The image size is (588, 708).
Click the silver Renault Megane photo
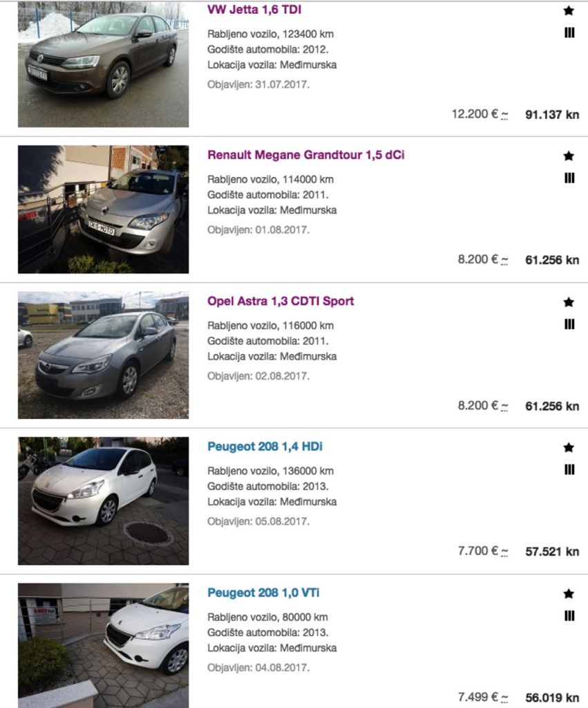click(x=103, y=209)
